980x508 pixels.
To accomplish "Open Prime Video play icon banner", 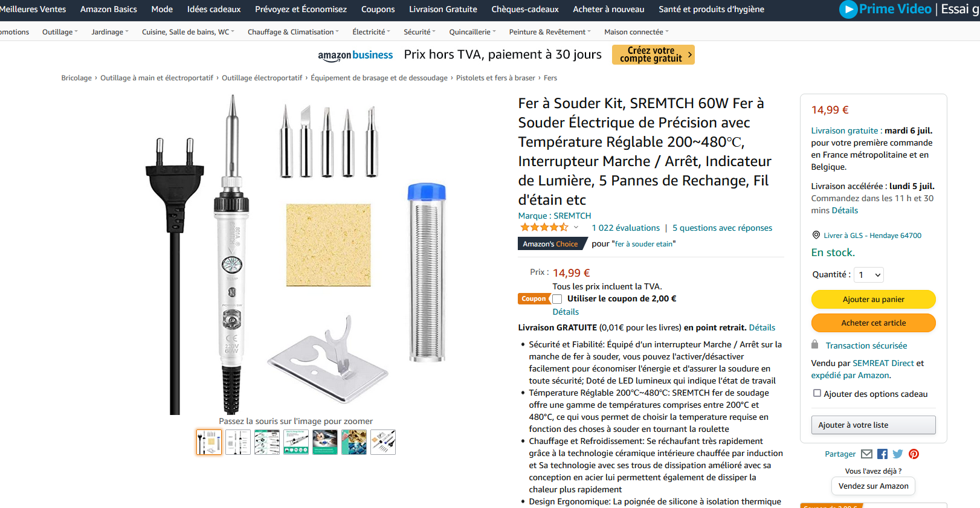I will pos(848,9).
